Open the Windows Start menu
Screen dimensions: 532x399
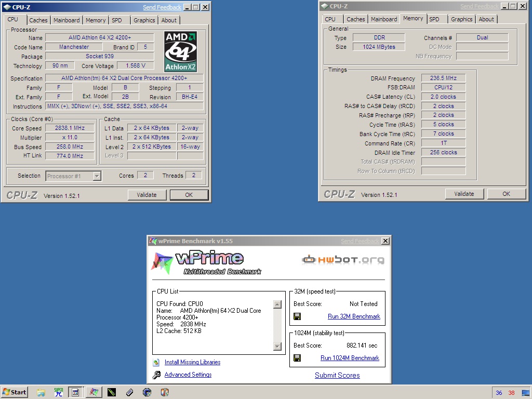pyautogui.click(x=14, y=392)
